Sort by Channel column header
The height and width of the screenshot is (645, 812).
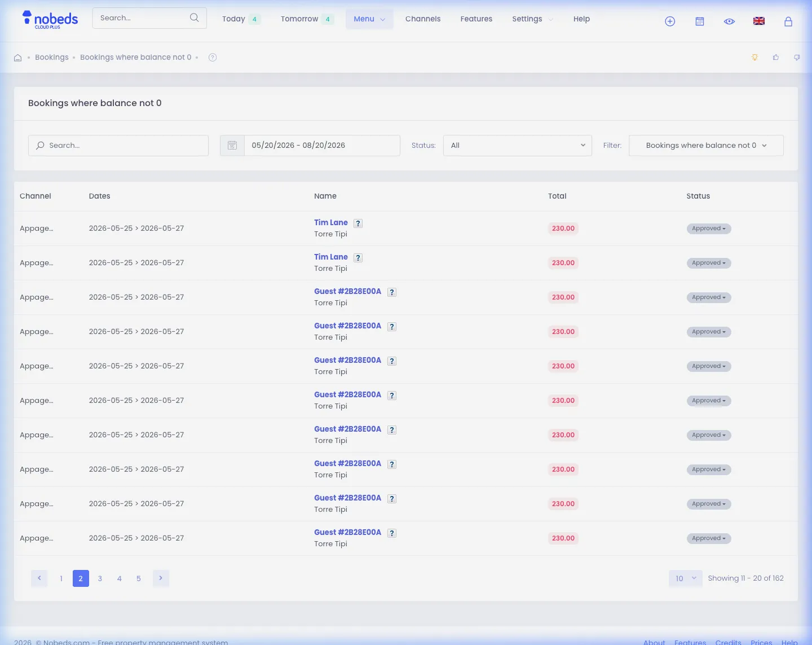pos(36,196)
